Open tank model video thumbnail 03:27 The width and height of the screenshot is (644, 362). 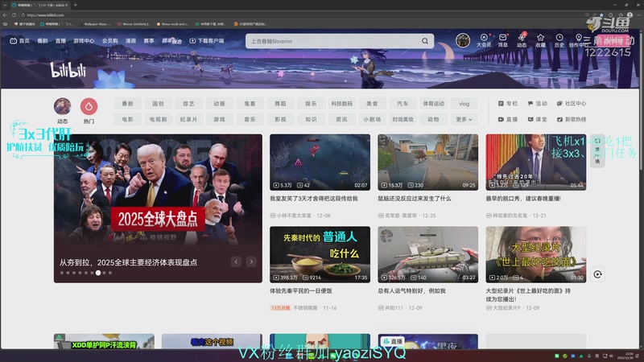tap(428, 254)
